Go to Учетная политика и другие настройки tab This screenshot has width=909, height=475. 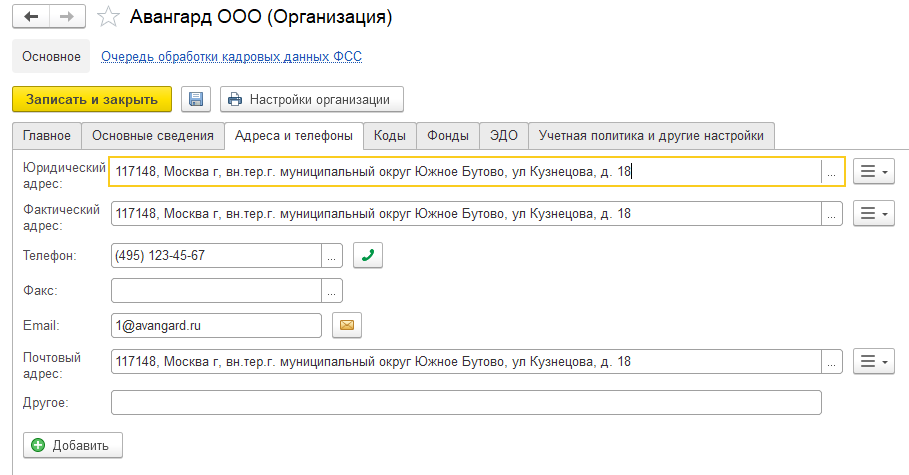pos(651,136)
